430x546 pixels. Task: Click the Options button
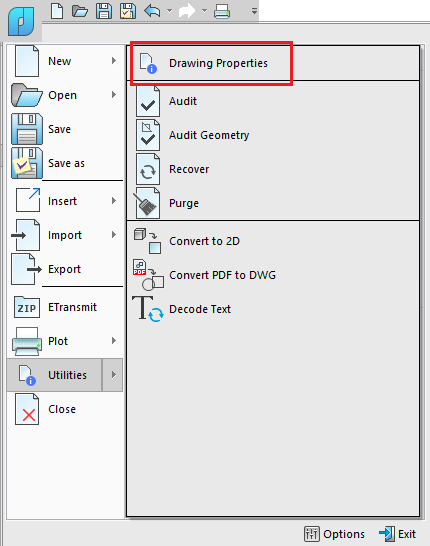point(335,534)
